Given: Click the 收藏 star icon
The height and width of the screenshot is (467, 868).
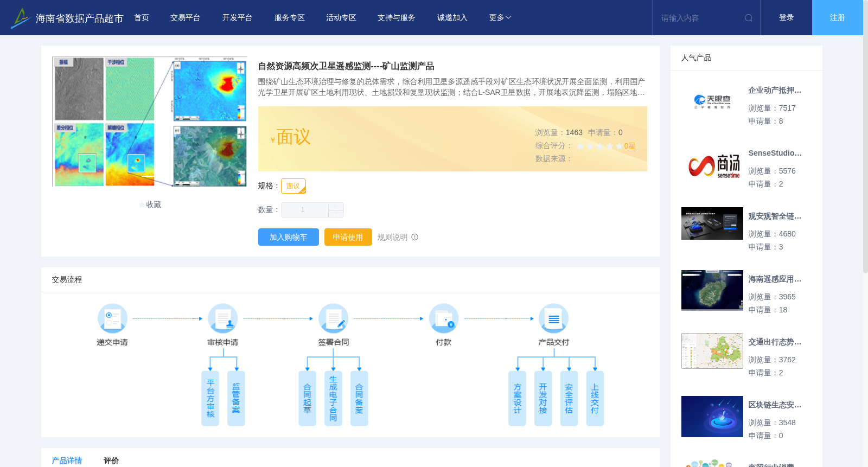Looking at the screenshot, I should (x=142, y=205).
